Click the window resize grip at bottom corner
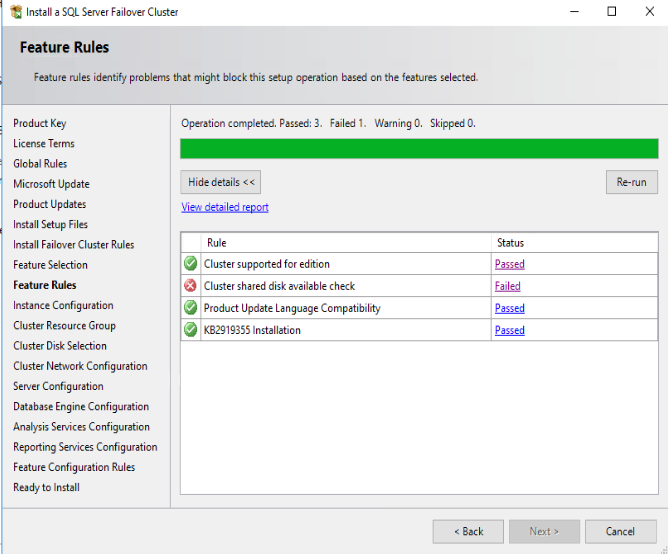 664,550
